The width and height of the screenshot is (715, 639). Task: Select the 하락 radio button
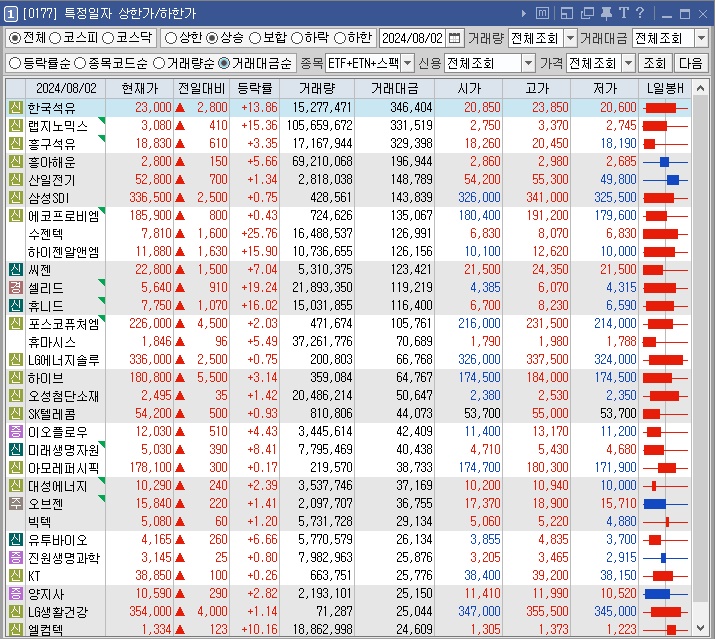pyautogui.click(x=297, y=38)
